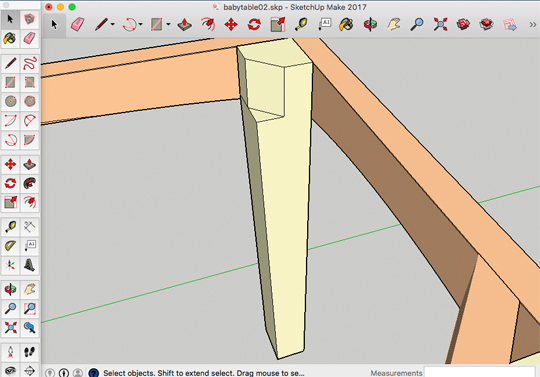Image resolution: width=540 pixels, height=377 pixels.
Task: Activate the Follow Me tool
Action: [30, 184]
